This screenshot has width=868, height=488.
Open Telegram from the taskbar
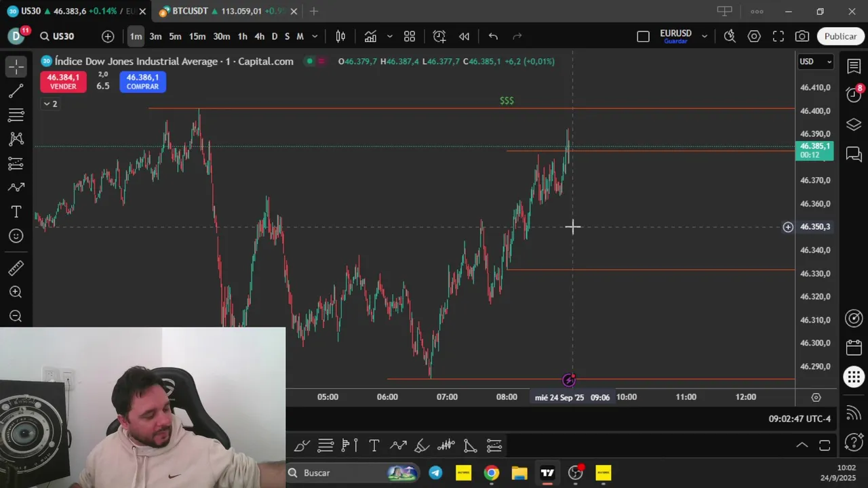(435, 473)
